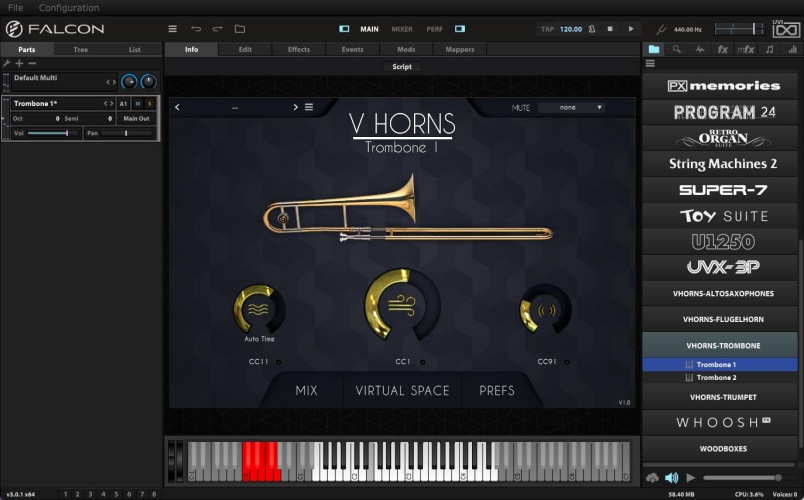Click the TAP tempo button
The height and width of the screenshot is (500, 804).
pos(547,29)
